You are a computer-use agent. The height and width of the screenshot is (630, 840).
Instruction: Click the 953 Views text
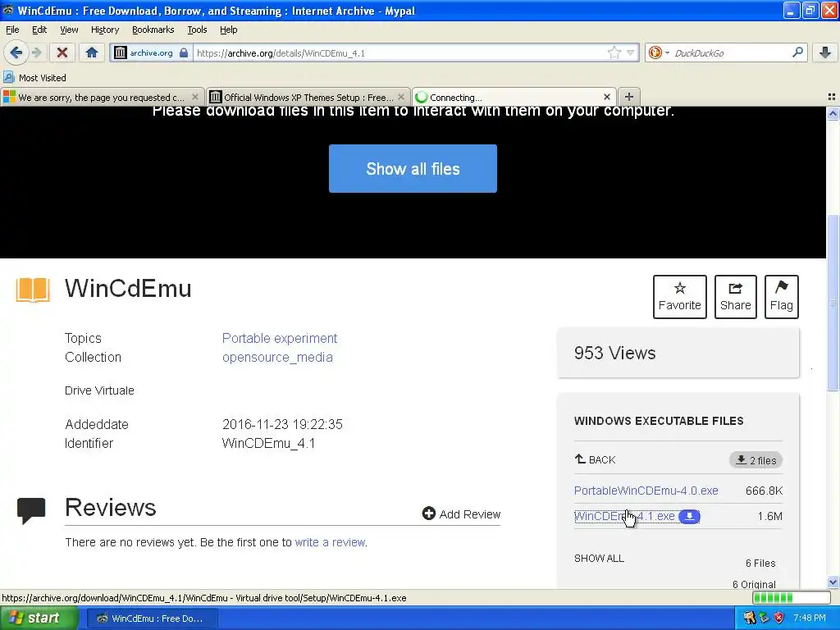[x=614, y=353]
